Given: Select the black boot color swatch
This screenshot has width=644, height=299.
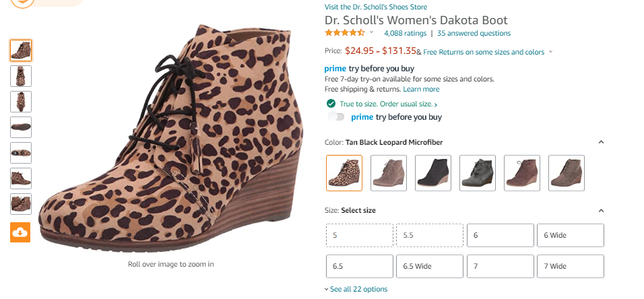Looking at the screenshot, I should tap(433, 173).
